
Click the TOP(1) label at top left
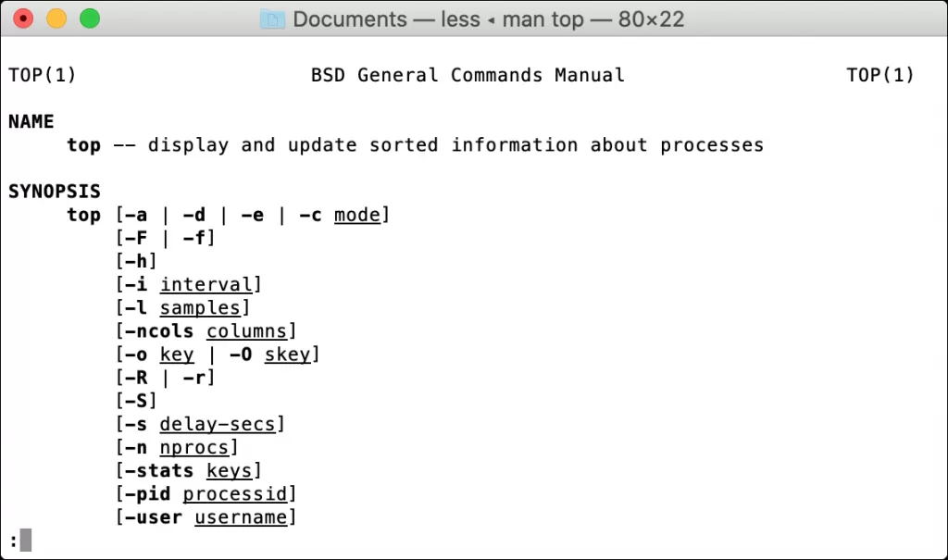(x=42, y=75)
